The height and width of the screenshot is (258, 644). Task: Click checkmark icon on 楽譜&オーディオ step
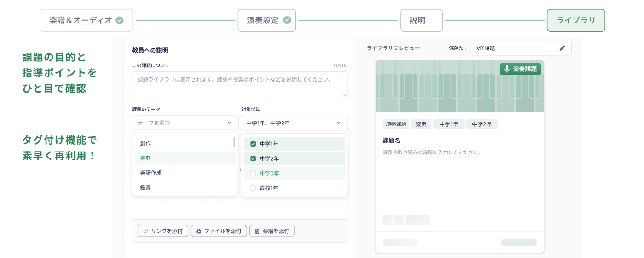click(x=120, y=20)
